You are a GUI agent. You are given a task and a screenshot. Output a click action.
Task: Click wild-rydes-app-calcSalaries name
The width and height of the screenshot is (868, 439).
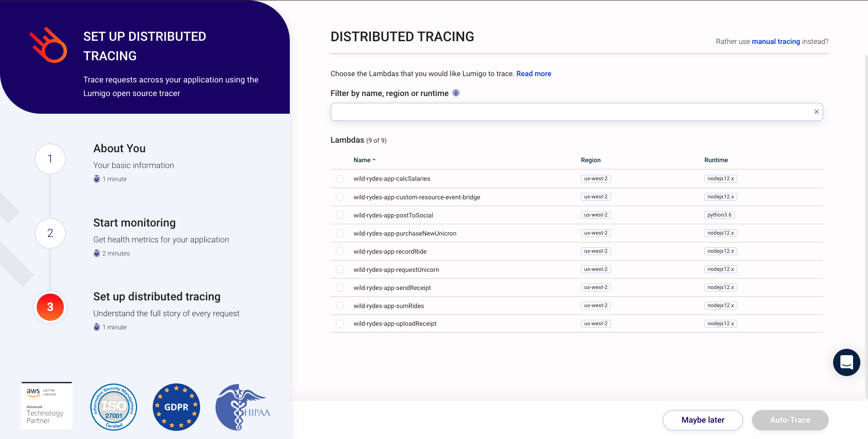(392, 178)
